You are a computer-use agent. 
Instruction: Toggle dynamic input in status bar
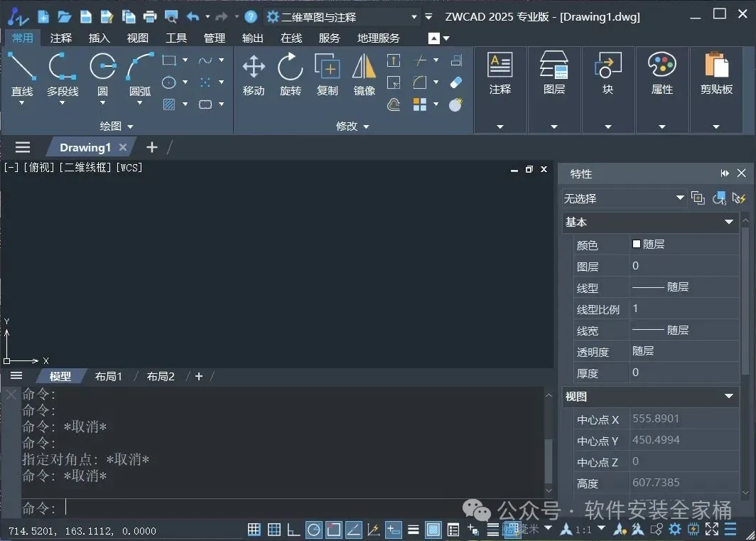[x=394, y=530]
